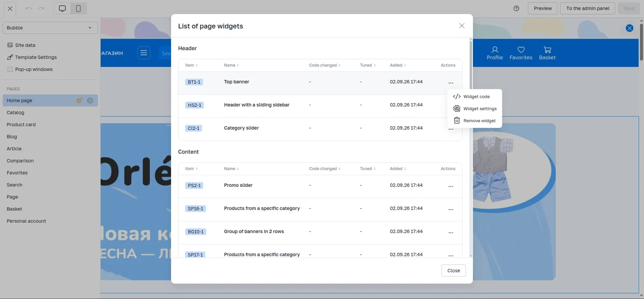Close the editor with top-left X
This screenshot has height=299, width=644.
click(10, 8)
